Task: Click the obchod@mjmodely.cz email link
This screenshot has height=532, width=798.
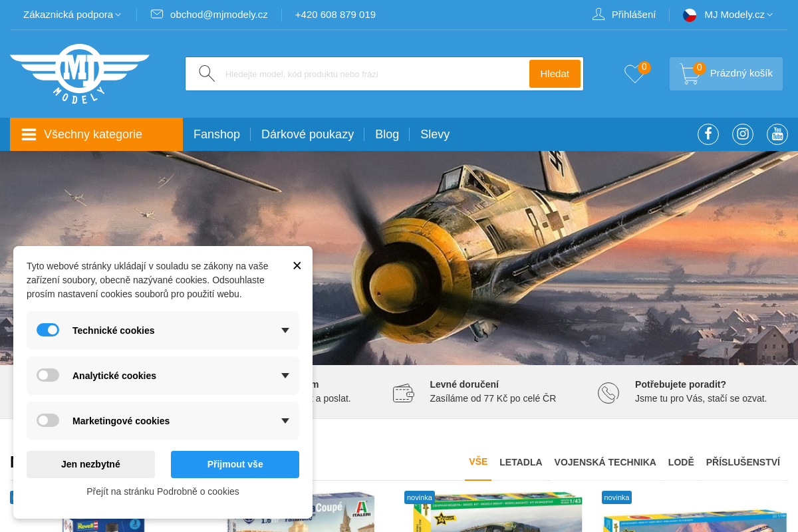Action: coord(219,15)
